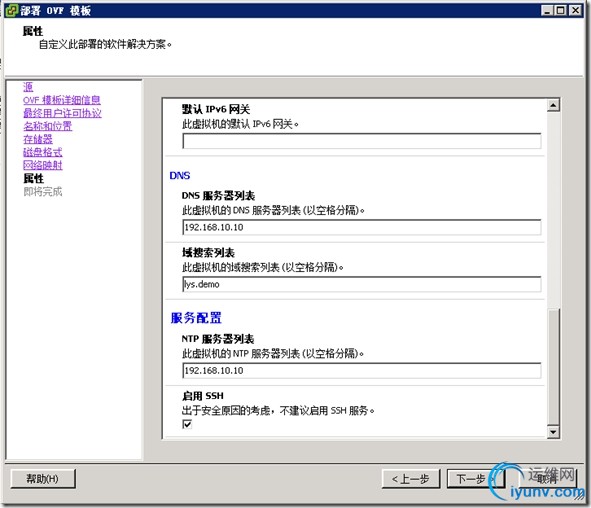The image size is (591, 508).
Task: Go to OVF 模板详细信息 step
Action: click(62, 100)
